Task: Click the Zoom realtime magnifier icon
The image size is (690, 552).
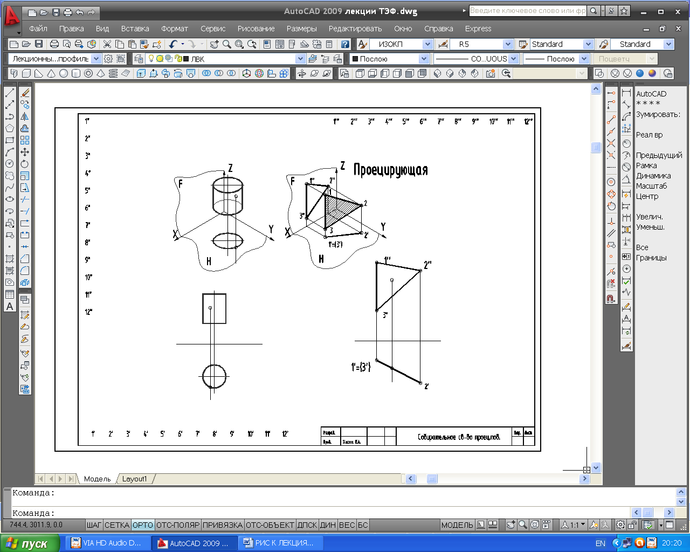Action: tap(227, 44)
